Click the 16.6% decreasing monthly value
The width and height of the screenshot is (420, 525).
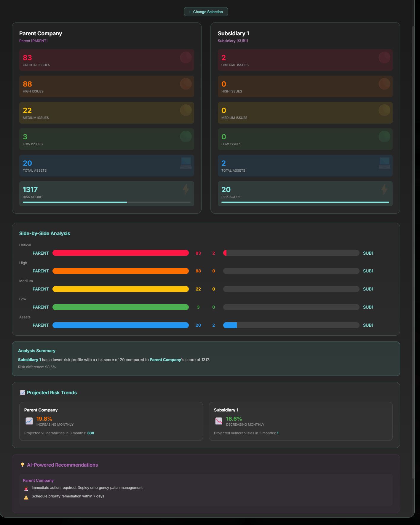tap(234, 419)
